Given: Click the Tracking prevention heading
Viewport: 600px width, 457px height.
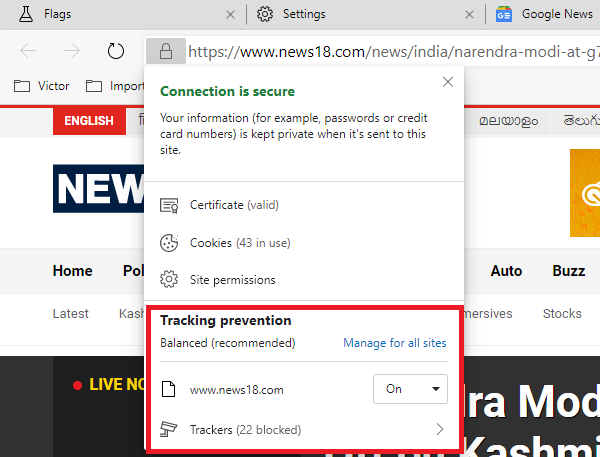Looking at the screenshot, I should [226, 320].
